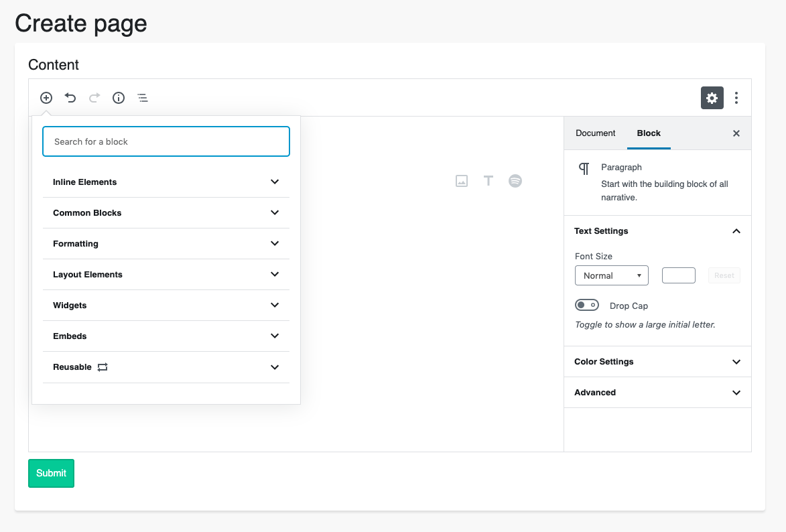Open the three-dot more options menu
This screenshot has width=786, height=532.
[736, 98]
